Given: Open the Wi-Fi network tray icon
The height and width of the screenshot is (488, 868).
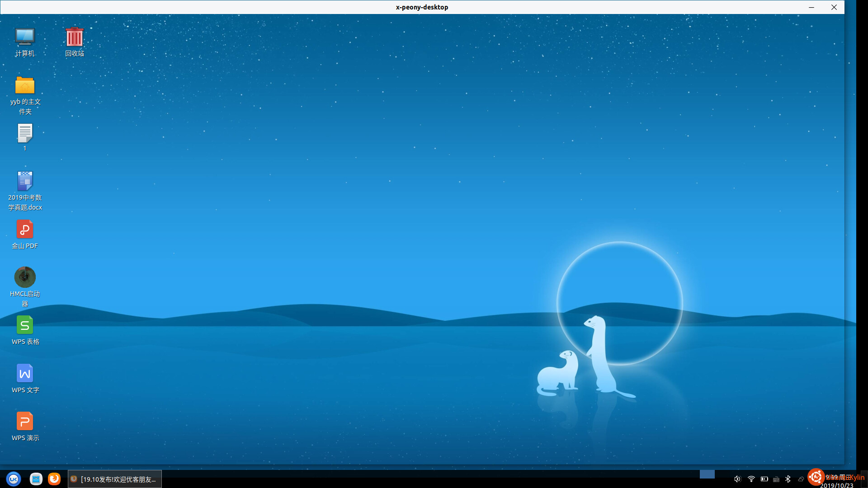Looking at the screenshot, I should [751, 479].
